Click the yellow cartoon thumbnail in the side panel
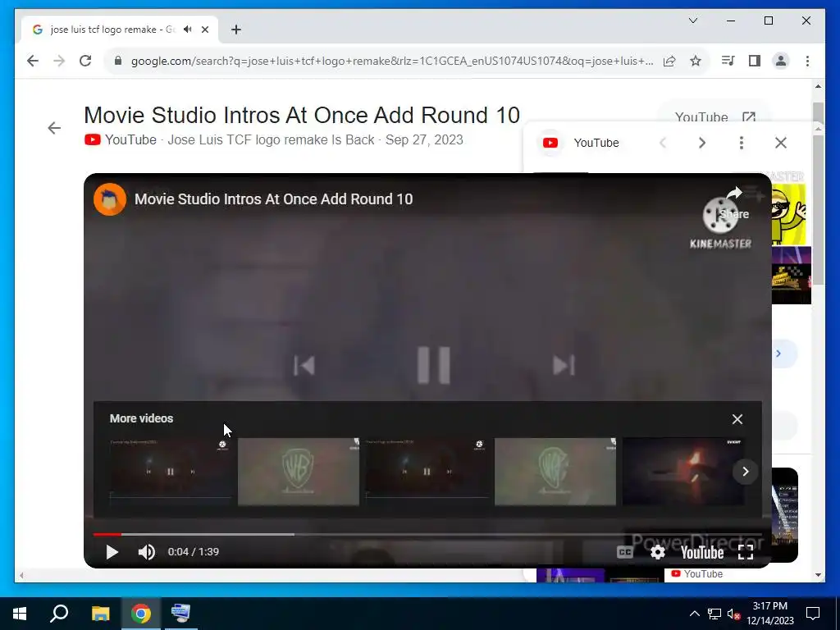The height and width of the screenshot is (630, 840). 788,214
